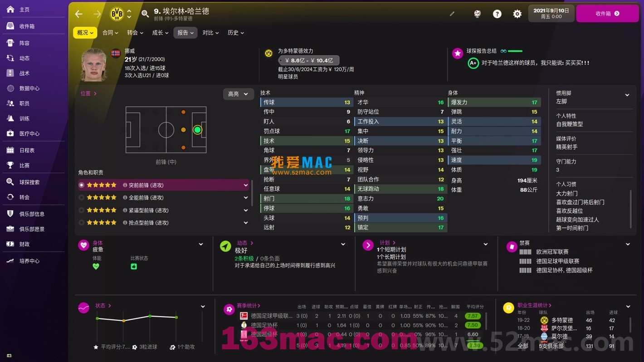Open the 合同 contract menu

tap(110, 33)
